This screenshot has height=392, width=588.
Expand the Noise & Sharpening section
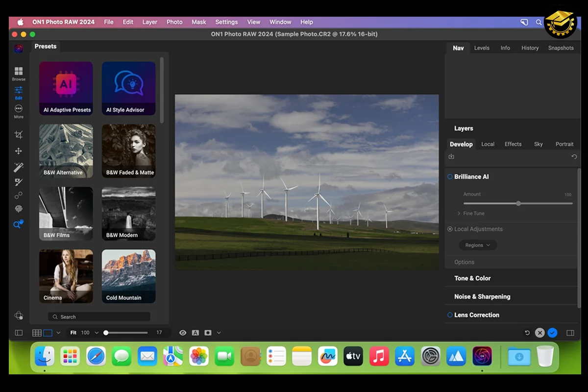pyautogui.click(x=482, y=296)
